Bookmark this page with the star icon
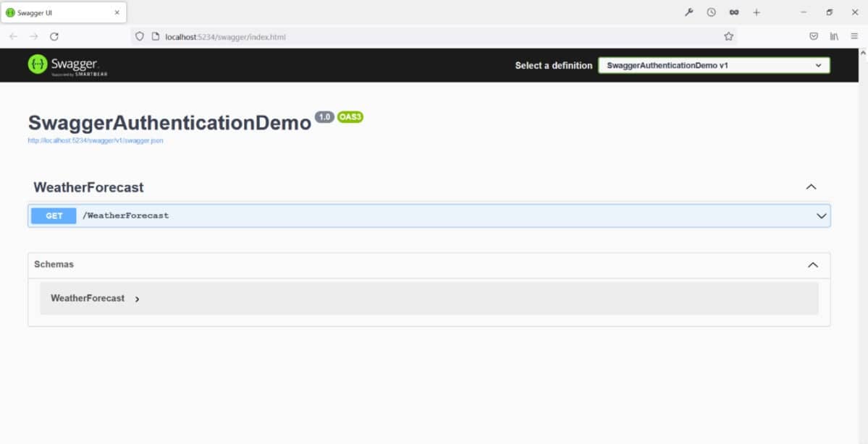868x444 pixels. tap(728, 36)
